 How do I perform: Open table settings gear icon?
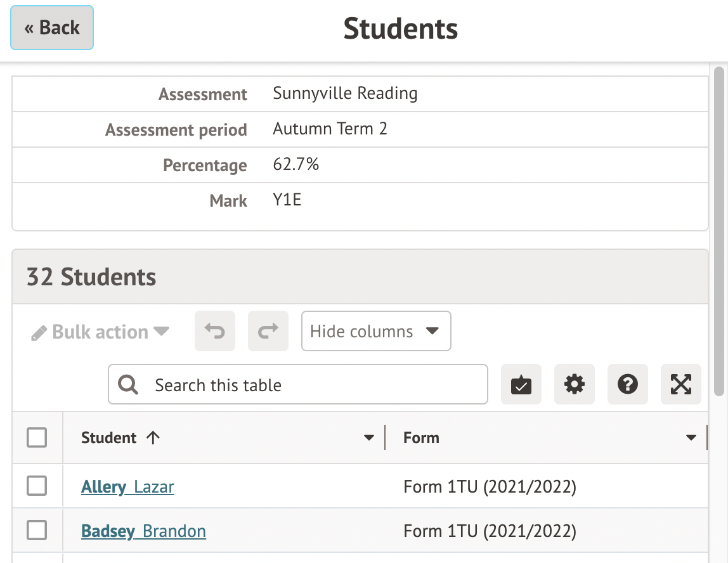(575, 384)
